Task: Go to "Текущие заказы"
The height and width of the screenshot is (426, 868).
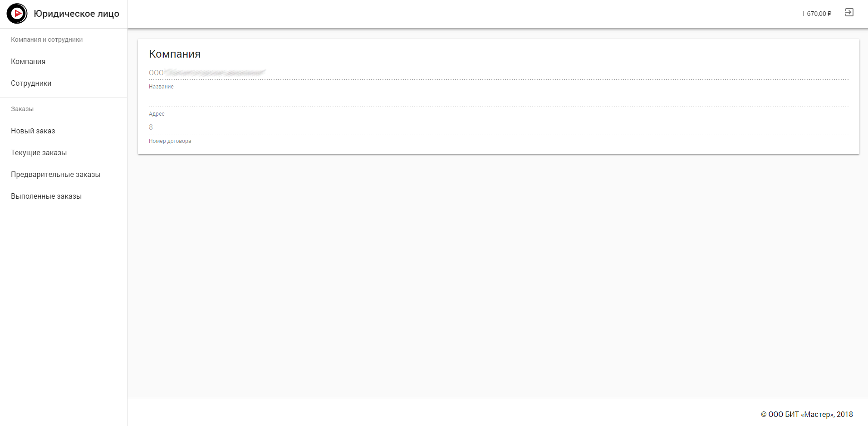Action: point(39,152)
